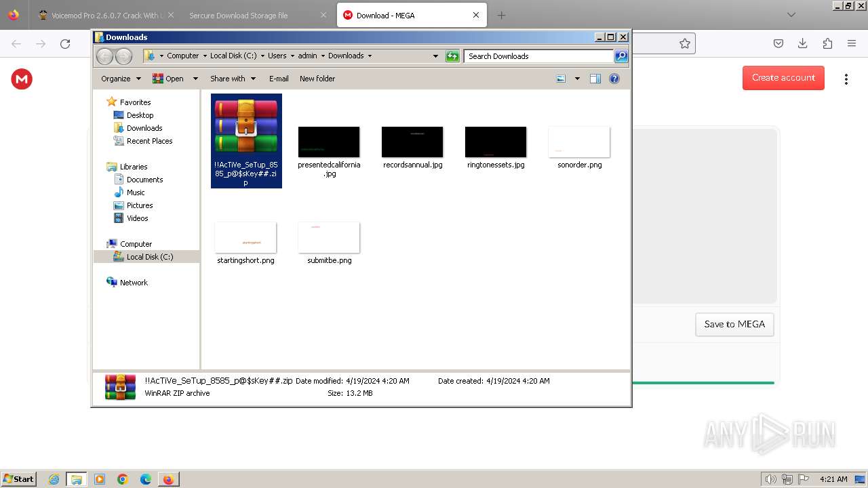
Task: Click Create account on MEGA
Action: [x=783, y=77]
